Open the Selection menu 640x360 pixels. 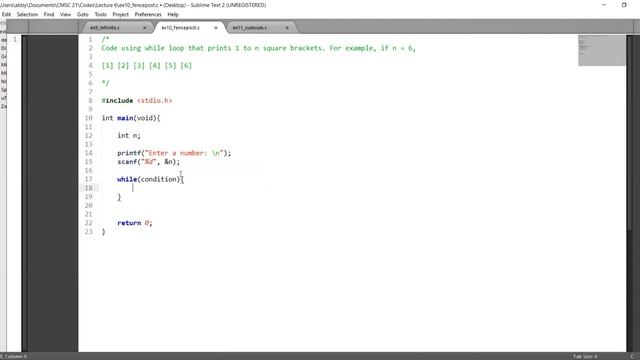(27, 14)
